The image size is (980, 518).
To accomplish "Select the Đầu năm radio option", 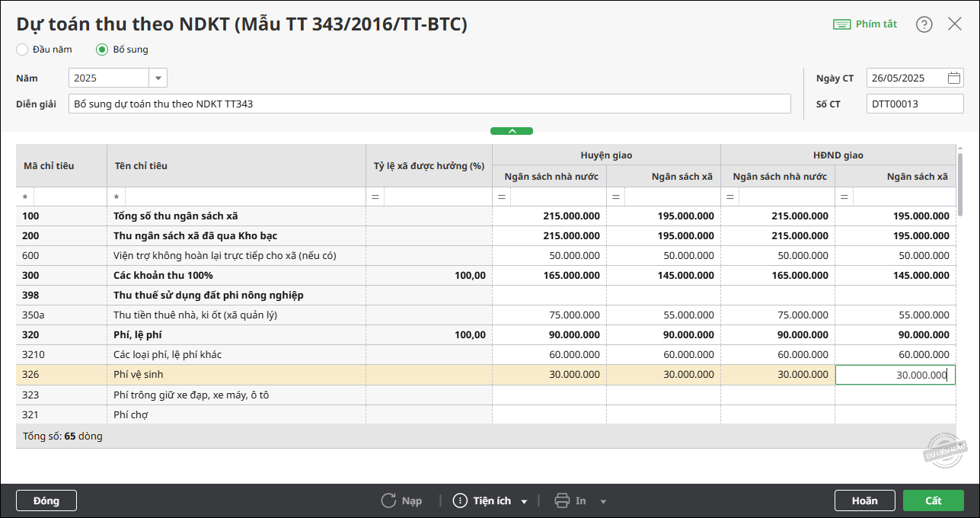I will [22, 50].
